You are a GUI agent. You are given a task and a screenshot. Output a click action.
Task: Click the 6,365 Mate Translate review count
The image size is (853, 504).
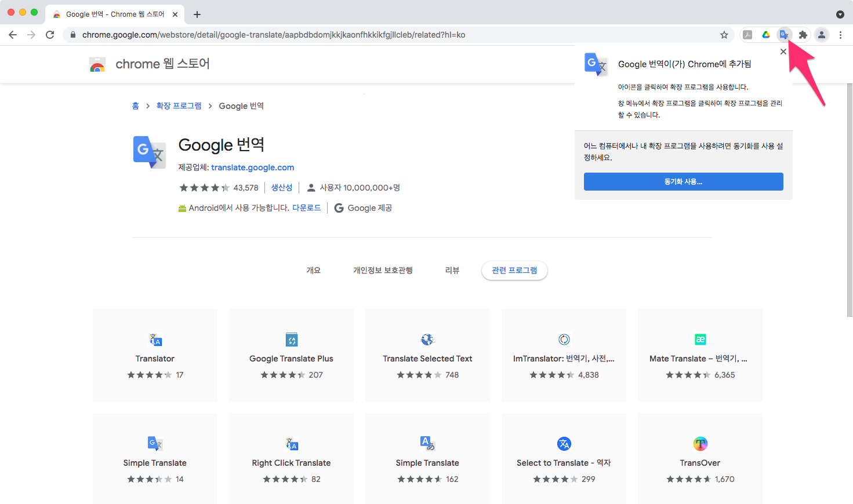coord(725,375)
